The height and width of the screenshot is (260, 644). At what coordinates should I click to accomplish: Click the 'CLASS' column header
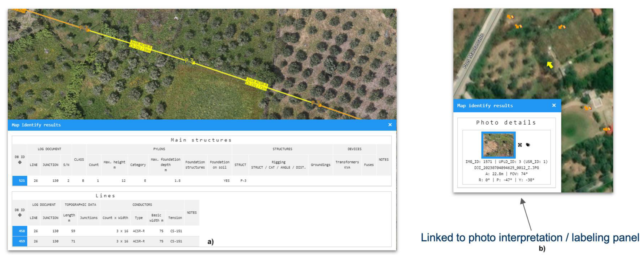pos(79,159)
